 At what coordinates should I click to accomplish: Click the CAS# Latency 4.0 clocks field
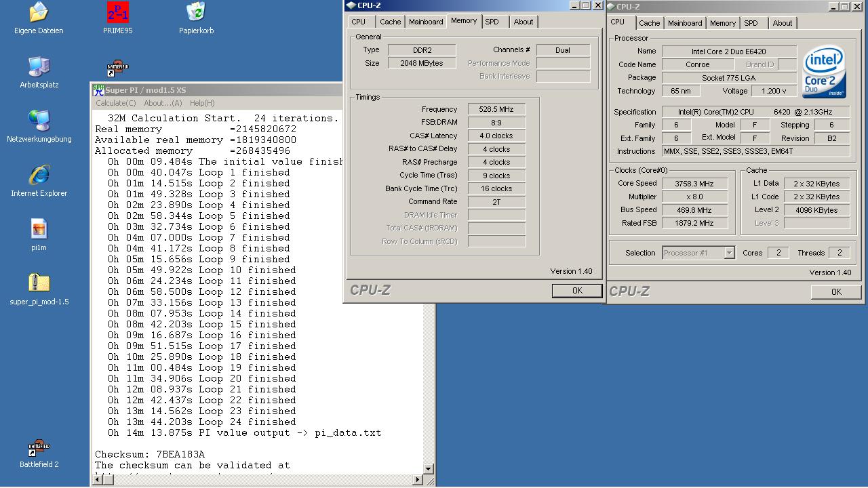[x=496, y=136]
